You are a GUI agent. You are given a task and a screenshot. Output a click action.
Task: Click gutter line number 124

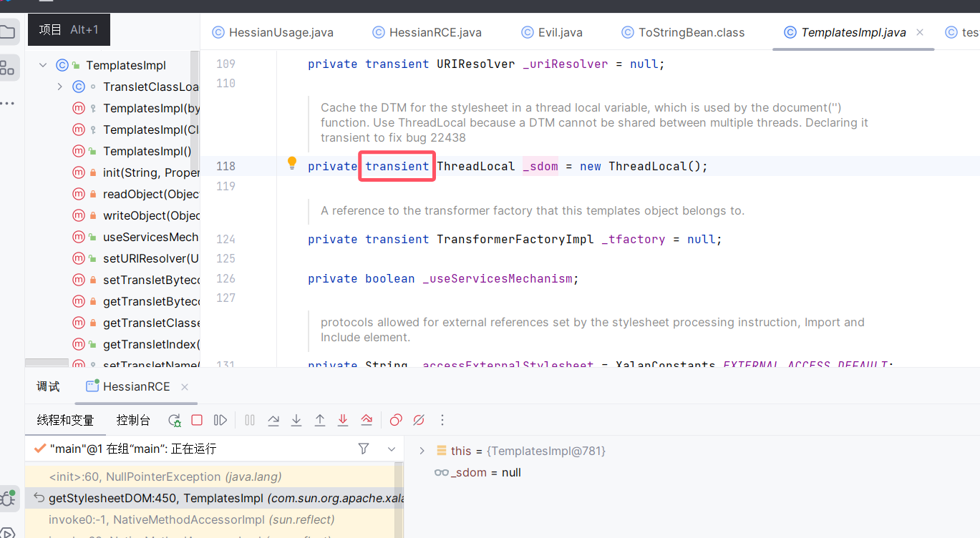pos(225,239)
